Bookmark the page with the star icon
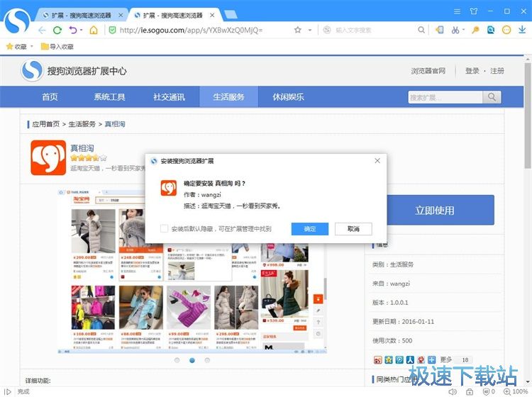 [297, 30]
